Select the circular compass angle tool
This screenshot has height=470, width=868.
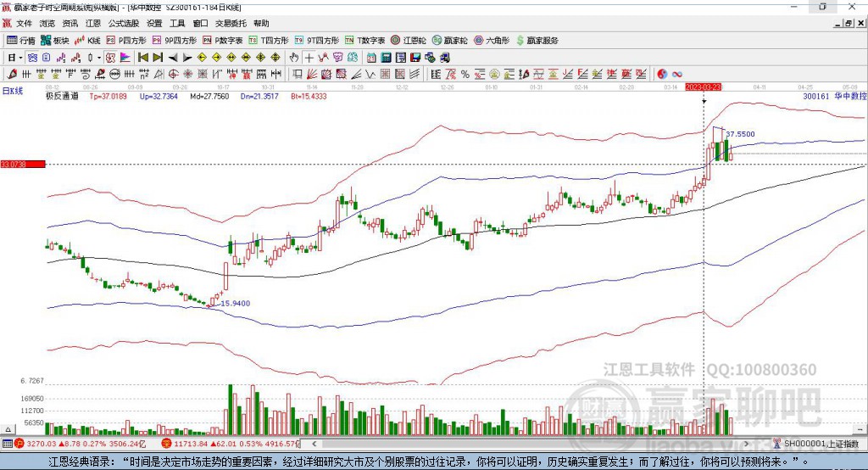[173, 75]
